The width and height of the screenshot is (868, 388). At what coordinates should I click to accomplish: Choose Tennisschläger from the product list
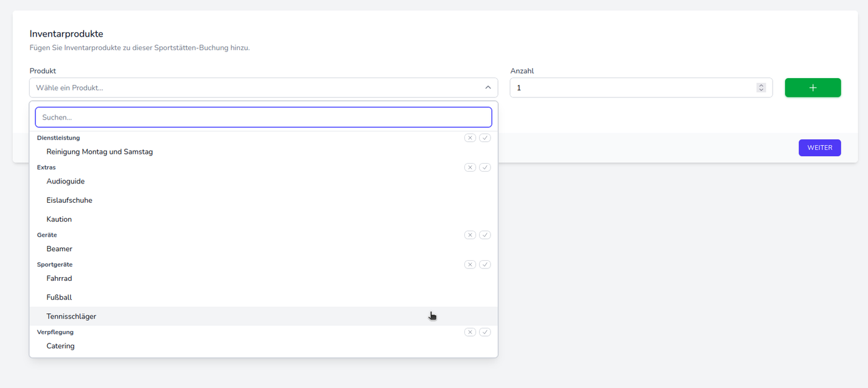point(71,317)
